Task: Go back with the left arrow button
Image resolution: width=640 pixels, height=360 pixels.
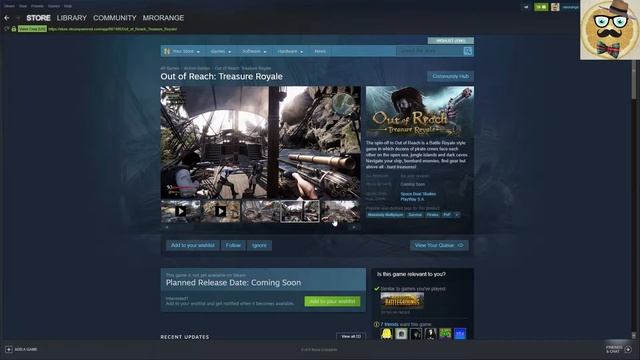Action: click(x=7, y=18)
